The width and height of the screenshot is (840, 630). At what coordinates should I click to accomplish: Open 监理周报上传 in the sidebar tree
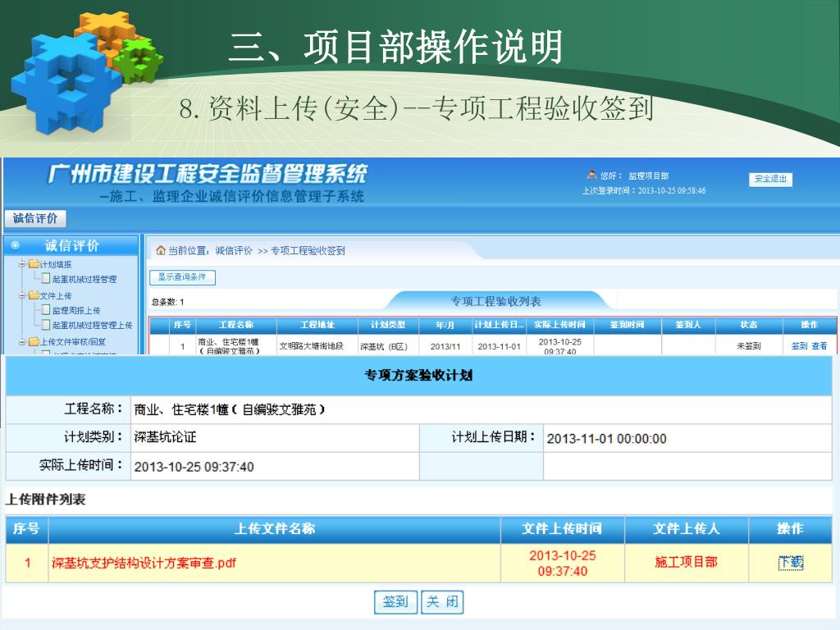point(76,310)
